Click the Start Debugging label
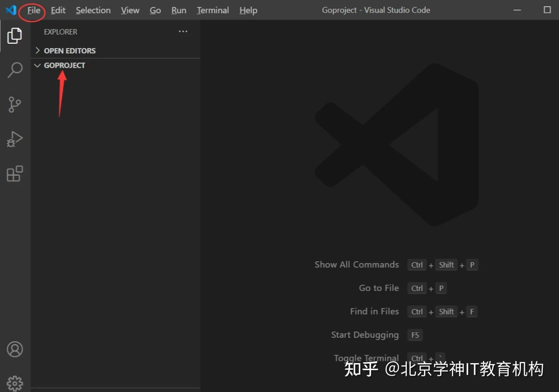559x392 pixels. point(365,335)
